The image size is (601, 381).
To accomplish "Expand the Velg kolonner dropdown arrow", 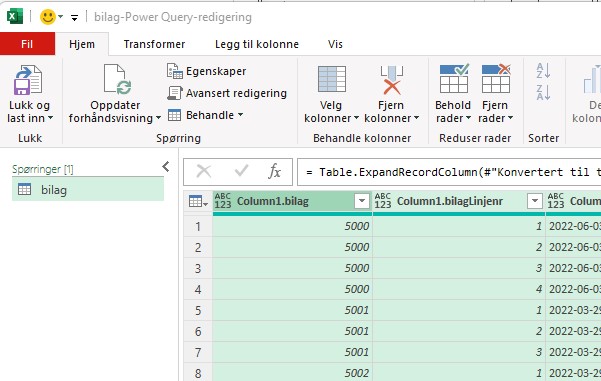I will pyautogui.click(x=356, y=118).
